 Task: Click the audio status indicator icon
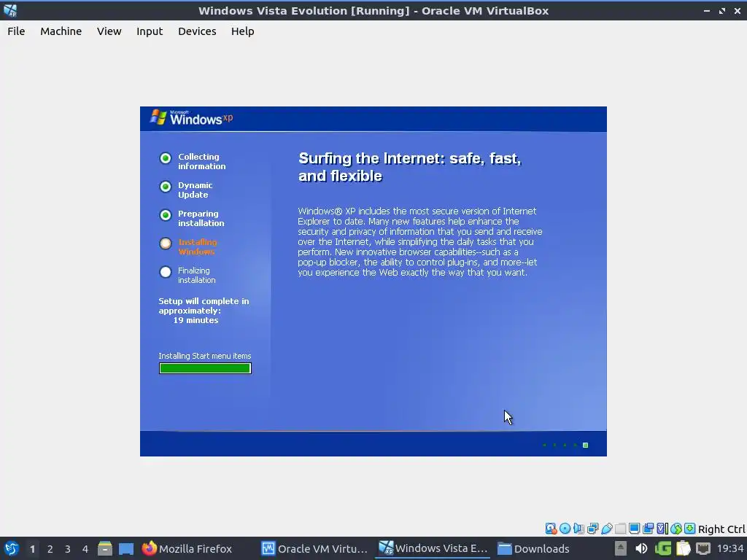578,529
